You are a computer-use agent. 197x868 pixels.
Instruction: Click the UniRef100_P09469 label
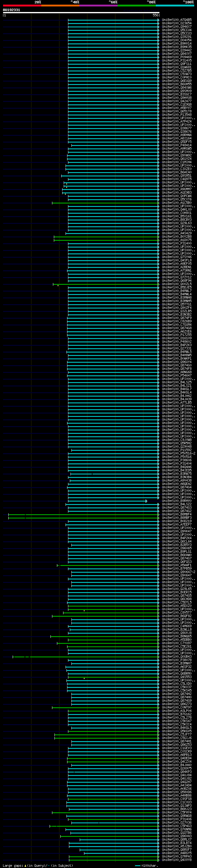[x=177, y=57]
